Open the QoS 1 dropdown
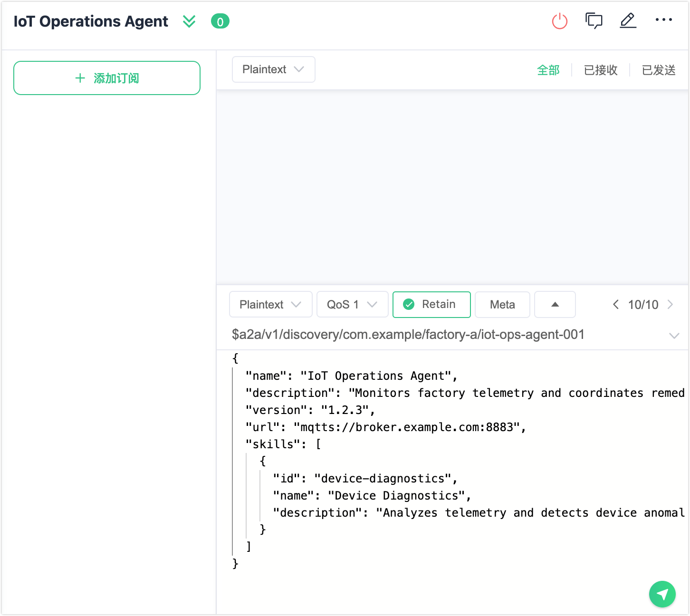Viewport: 690px width, 616px height. tap(352, 304)
